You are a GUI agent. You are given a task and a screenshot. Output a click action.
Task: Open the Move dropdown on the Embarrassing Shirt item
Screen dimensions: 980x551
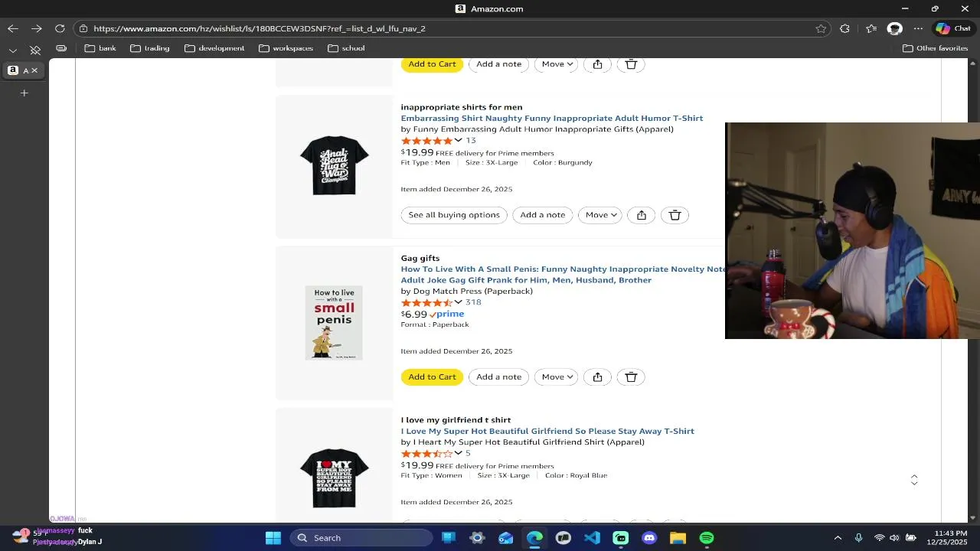(600, 215)
